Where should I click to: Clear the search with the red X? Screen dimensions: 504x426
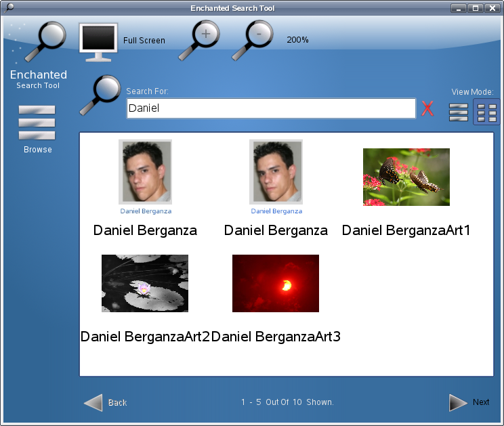[427, 108]
